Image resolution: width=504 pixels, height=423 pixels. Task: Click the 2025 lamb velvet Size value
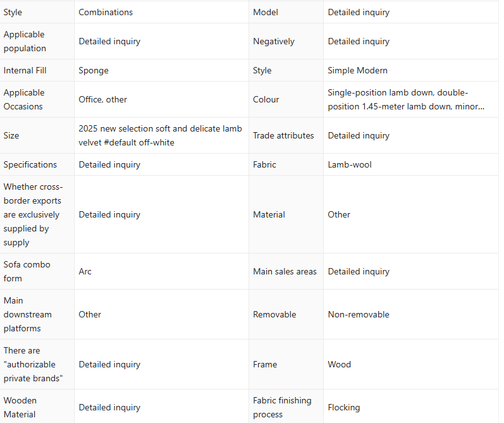click(160, 135)
